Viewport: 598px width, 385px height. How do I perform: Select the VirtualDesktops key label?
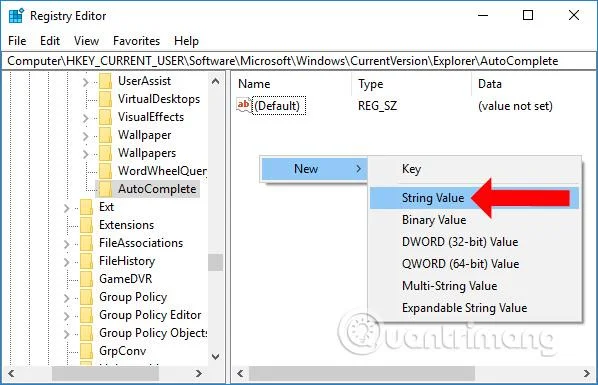[x=159, y=99]
